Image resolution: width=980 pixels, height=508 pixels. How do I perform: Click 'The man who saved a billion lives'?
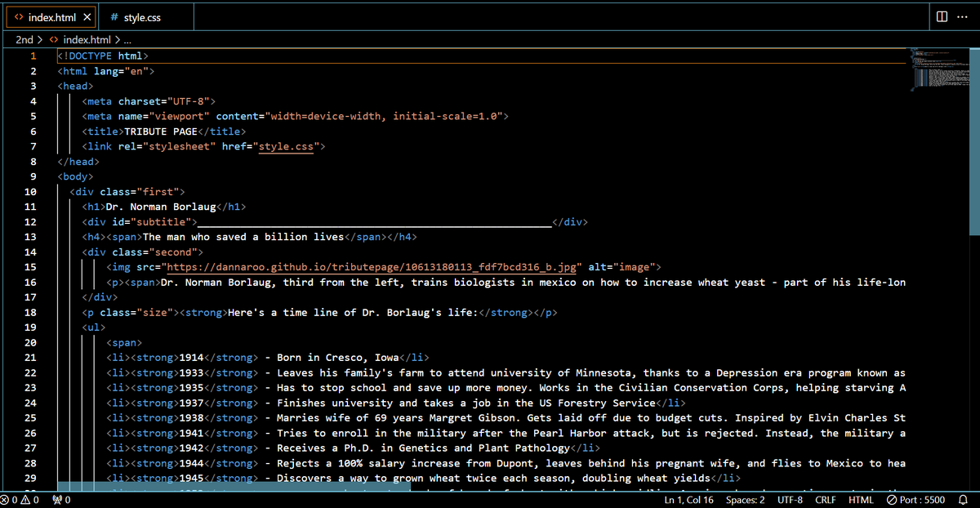click(243, 237)
